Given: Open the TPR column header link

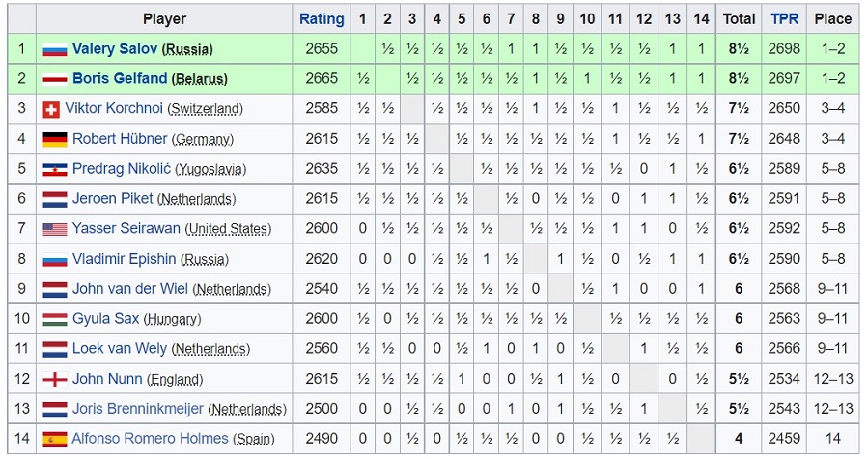Looking at the screenshot, I should pos(784,19).
